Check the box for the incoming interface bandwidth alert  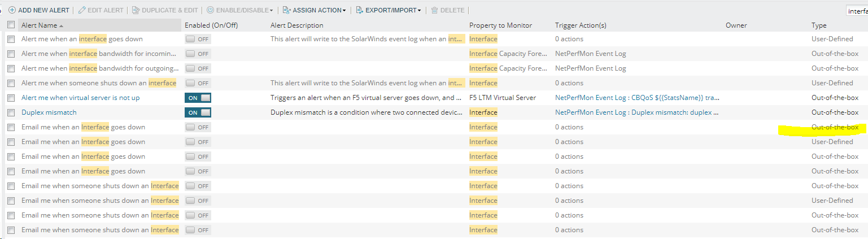pos(11,54)
